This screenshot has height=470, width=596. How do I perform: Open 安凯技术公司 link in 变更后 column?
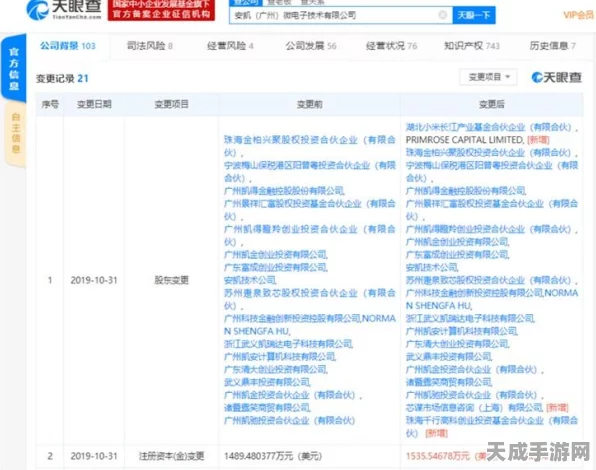pyautogui.click(x=432, y=267)
